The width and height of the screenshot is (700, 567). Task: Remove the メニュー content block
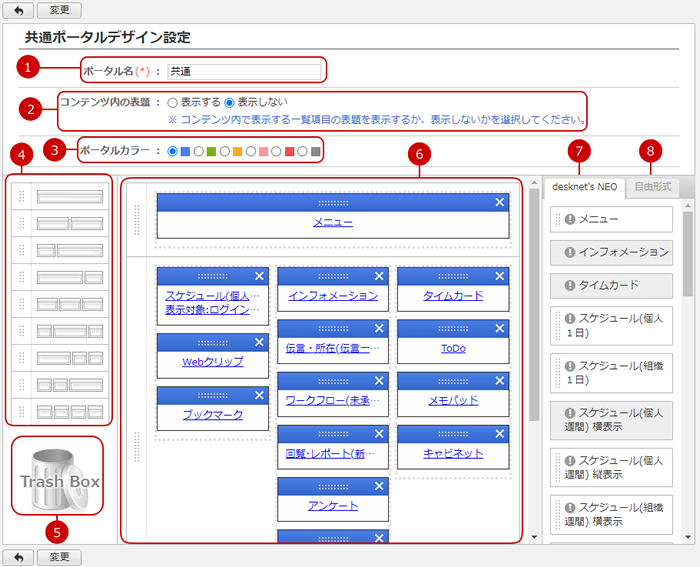[x=500, y=202]
